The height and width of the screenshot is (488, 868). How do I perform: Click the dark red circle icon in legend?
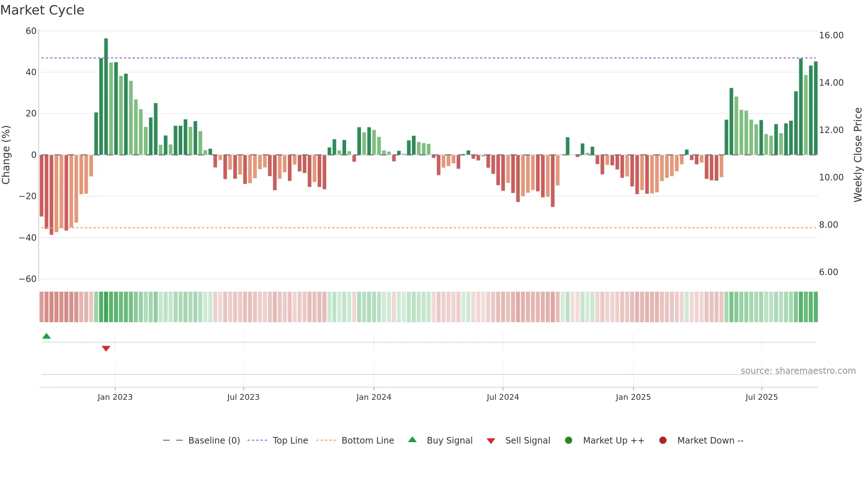coord(663,440)
